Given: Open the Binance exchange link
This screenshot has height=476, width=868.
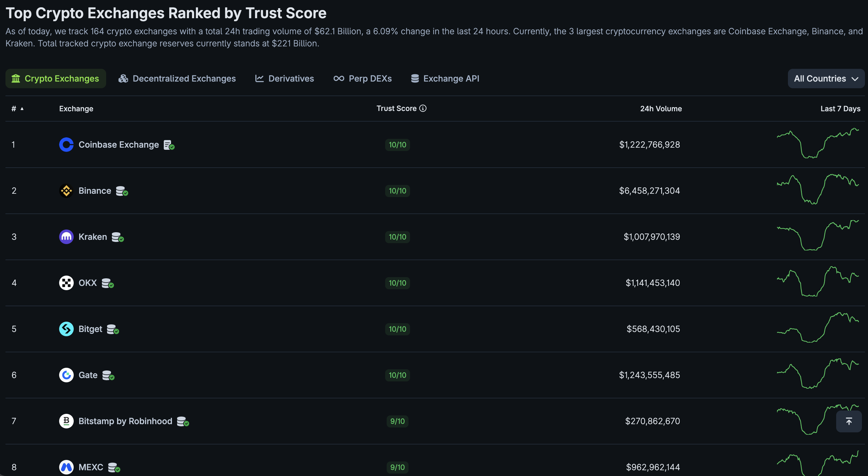Looking at the screenshot, I should tap(95, 191).
